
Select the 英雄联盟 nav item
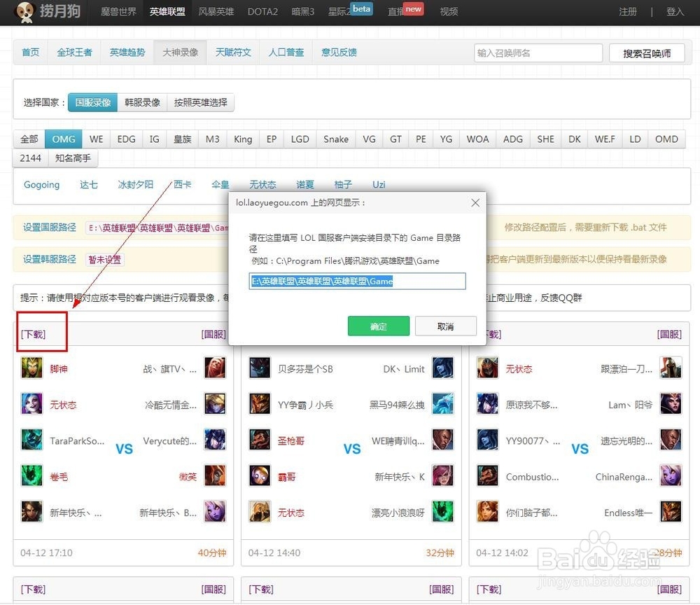[x=167, y=12]
